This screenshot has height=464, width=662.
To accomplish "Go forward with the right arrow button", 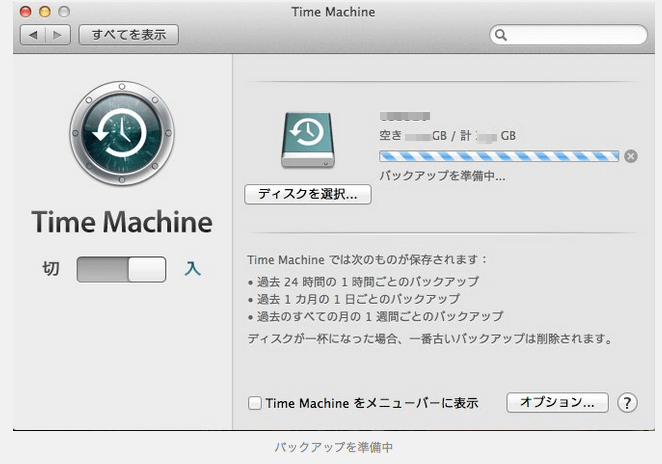I will (57, 35).
